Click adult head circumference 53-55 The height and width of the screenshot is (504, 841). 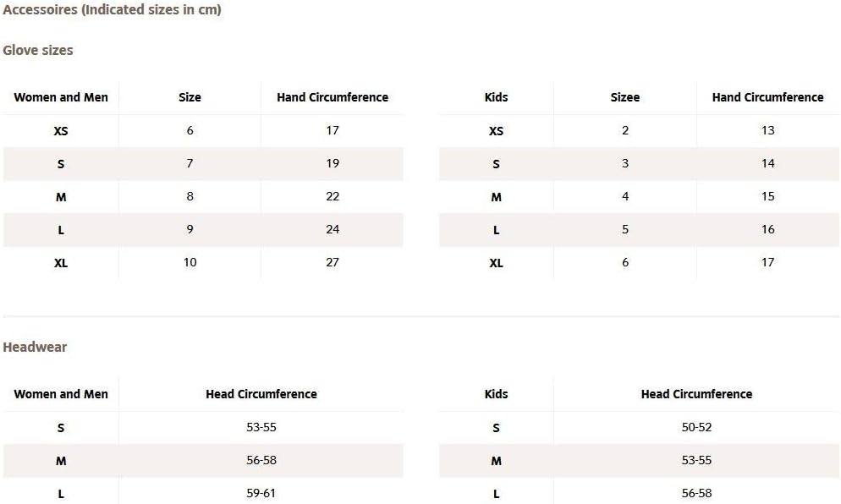261,427
